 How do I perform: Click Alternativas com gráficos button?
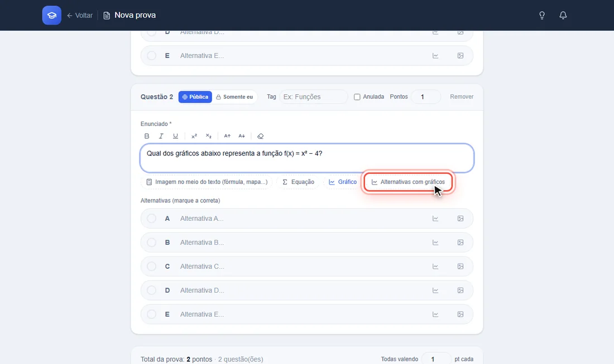pyautogui.click(x=408, y=182)
